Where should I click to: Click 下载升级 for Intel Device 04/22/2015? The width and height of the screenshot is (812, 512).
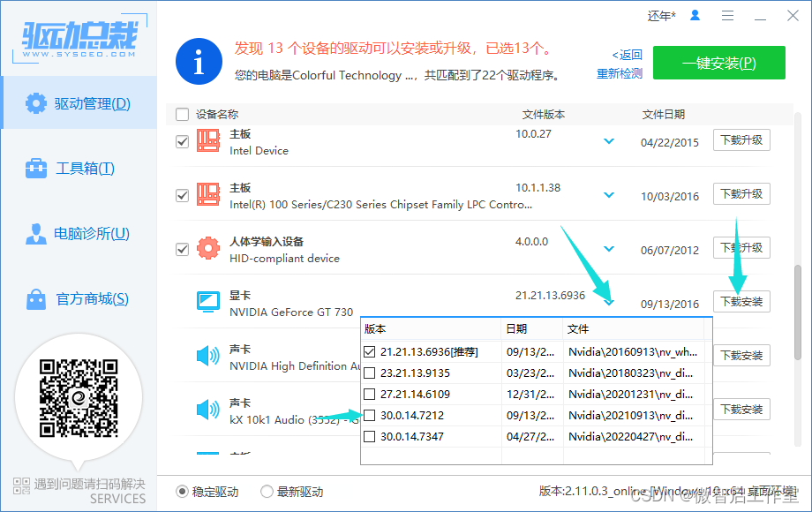741,139
